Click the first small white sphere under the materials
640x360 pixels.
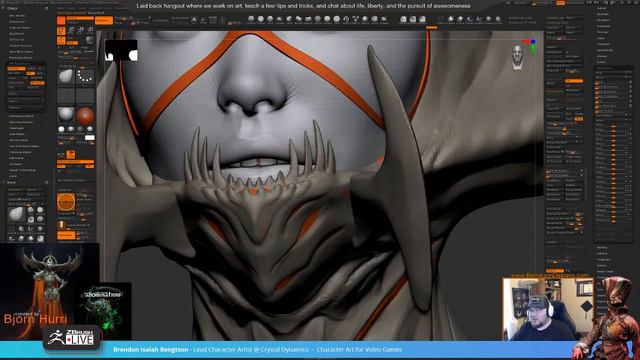61,129
